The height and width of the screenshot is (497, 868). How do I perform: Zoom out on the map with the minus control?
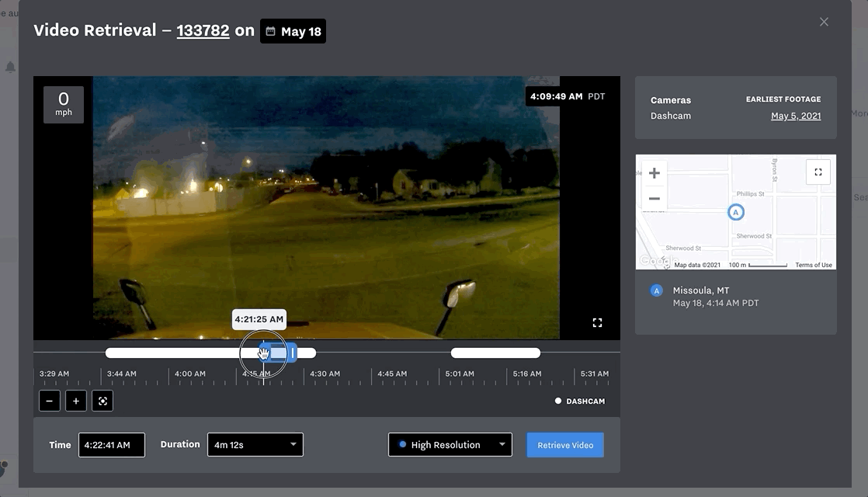pos(654,200)
